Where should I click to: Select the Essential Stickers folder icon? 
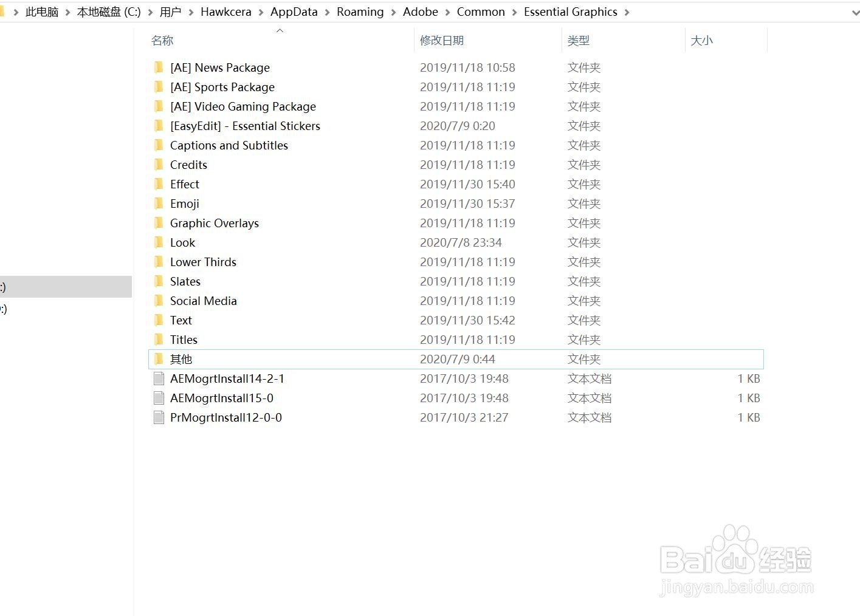coord(159,126)
